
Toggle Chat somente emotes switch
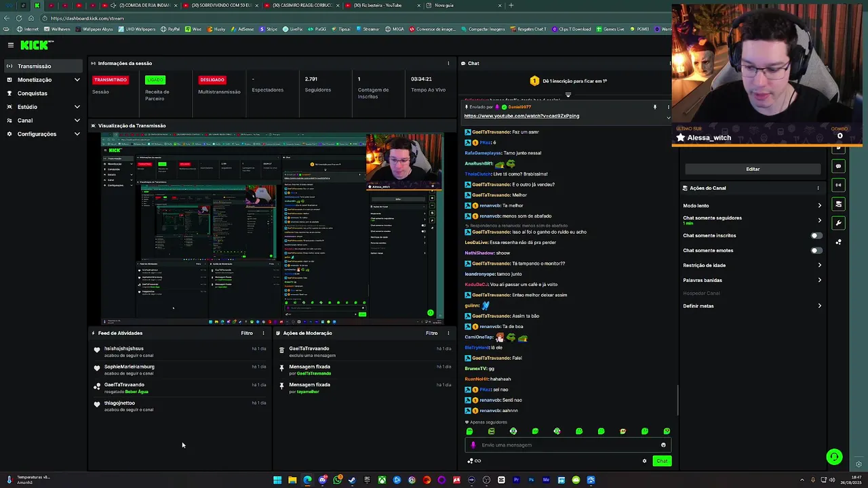pyautogui.click(x=816, y=250)
